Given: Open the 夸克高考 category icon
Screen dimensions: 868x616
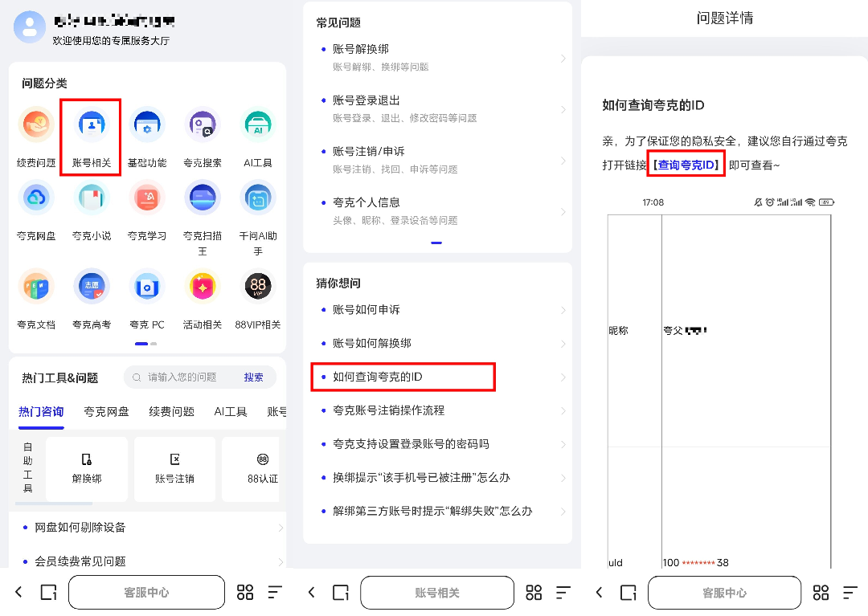Looking at the screenshot, I should click(92, 287).
